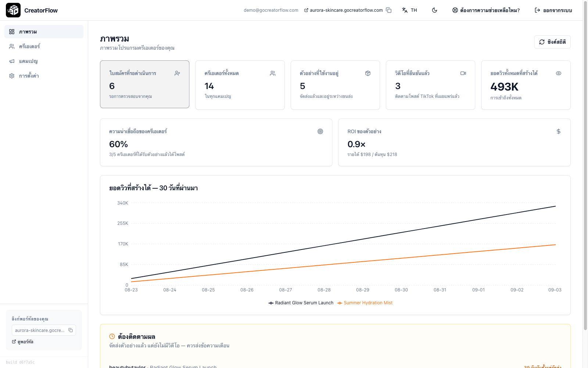The image size is (588, 368).
Task: Open the ดูพอร์ทัล link
Action: (x=23, y=342)
